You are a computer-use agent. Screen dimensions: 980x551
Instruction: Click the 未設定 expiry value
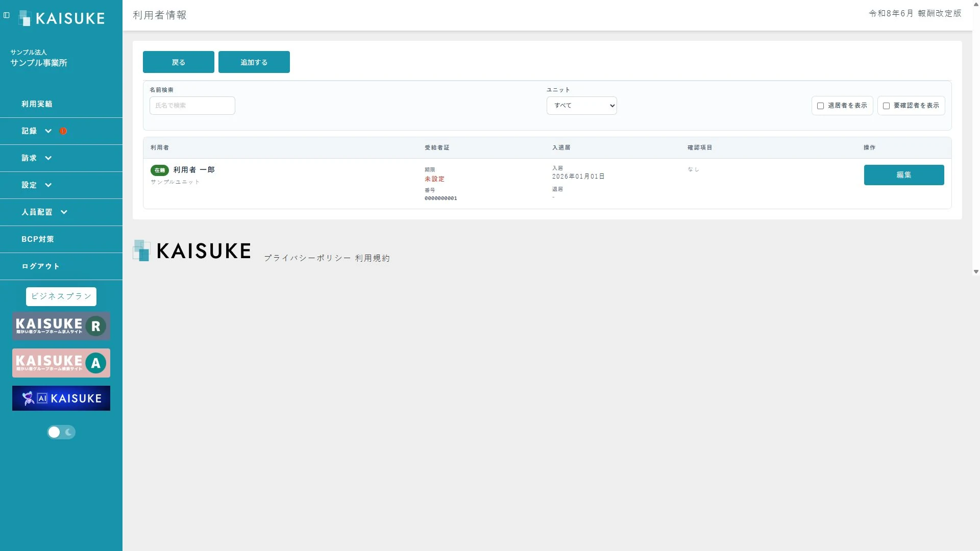pyautogui.click(x=435, y=179)
